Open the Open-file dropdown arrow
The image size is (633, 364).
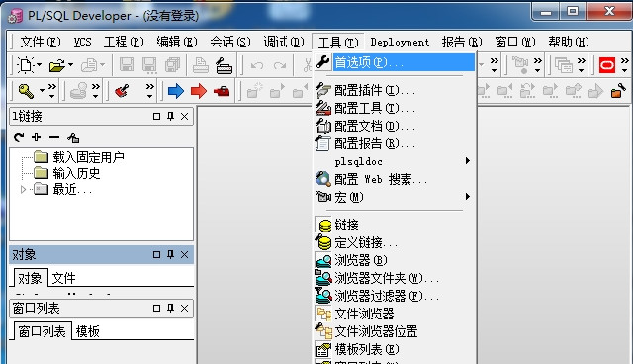click(70, 64)
